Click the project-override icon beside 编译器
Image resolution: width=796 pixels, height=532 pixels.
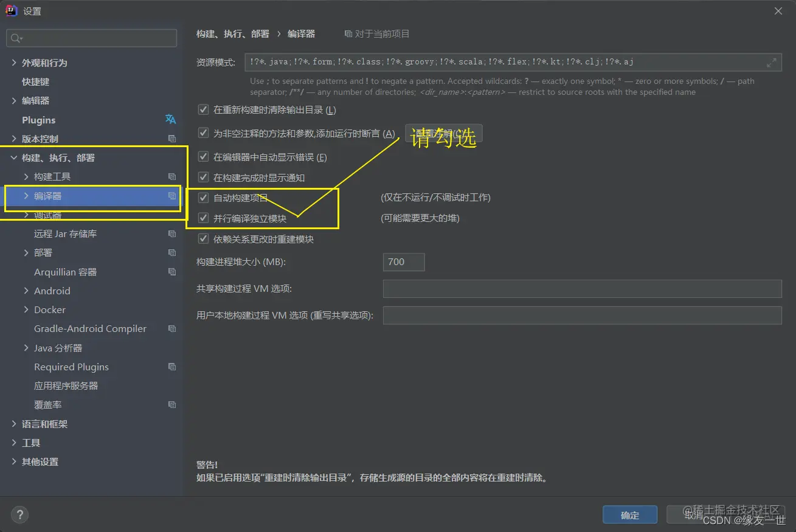tap(171, 196)
